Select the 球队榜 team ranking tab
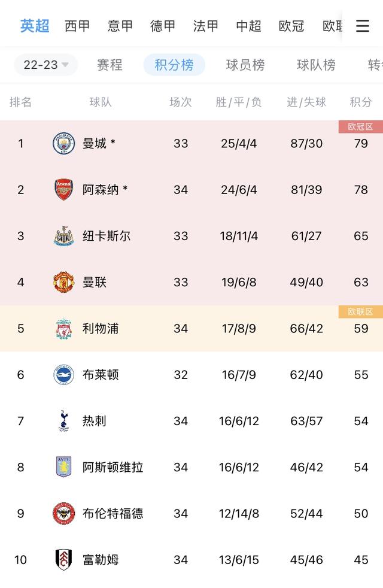383x588 pixels. pyautogui.click(x=316, y=65)
